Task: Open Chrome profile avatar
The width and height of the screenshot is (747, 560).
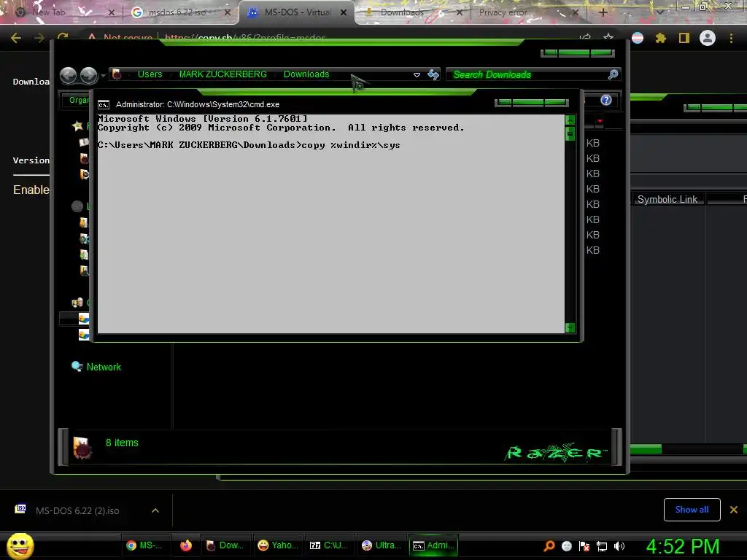Action: [708, 38]
